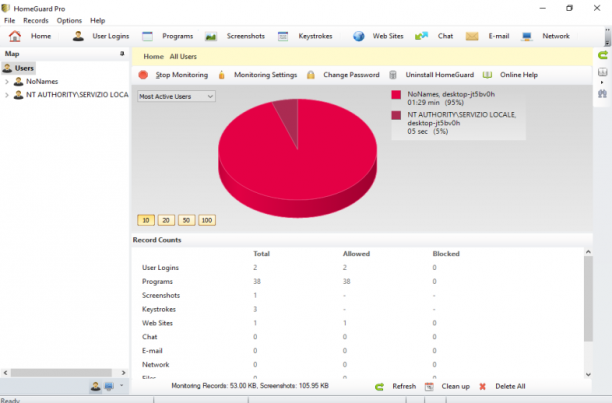Image resolution: width=612 pixels, height=403 pixels.
Task: Click the Delete All button
Action: click(x=502, y=386)
